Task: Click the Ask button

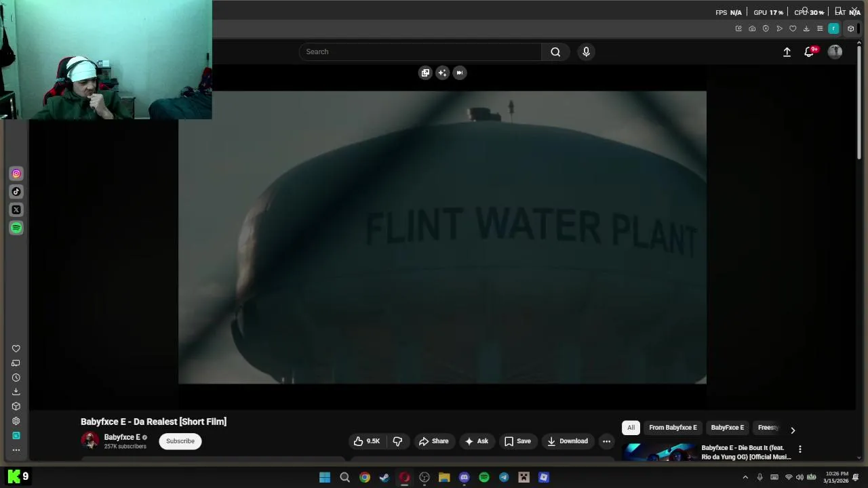Action: click(x=476, y=441)
